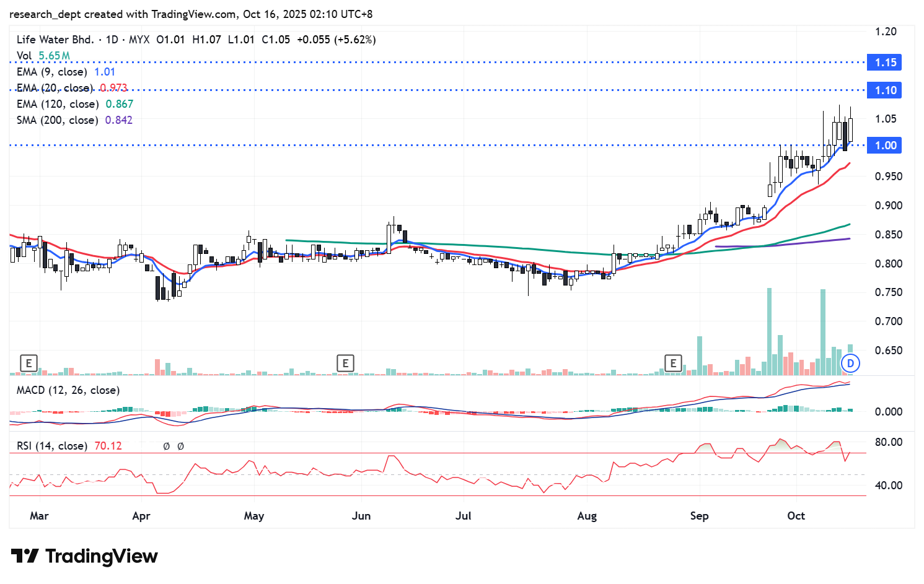Click the EMA (120, close) legend entry
Viewport: 924px width, 584px height.
[57, 104]
